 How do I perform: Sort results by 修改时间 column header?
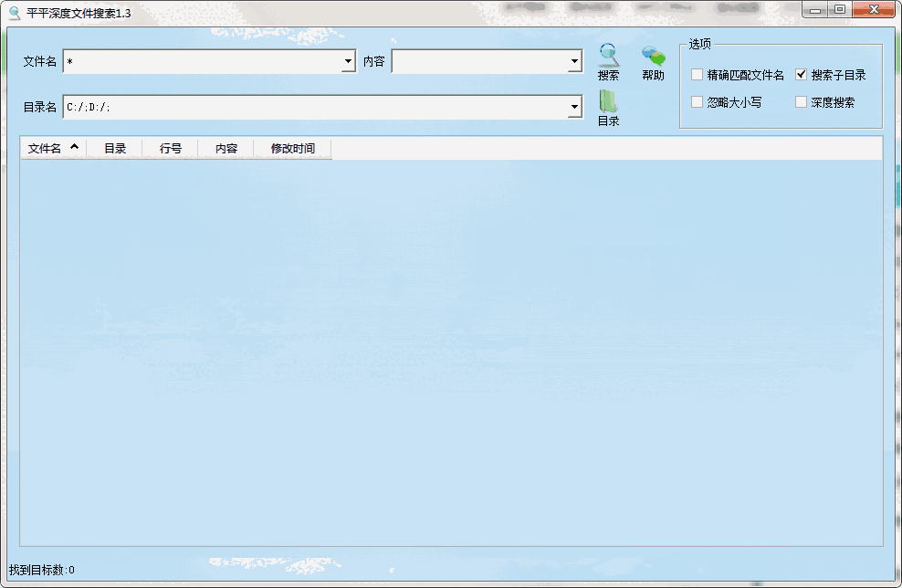click(x=293, y=149)
